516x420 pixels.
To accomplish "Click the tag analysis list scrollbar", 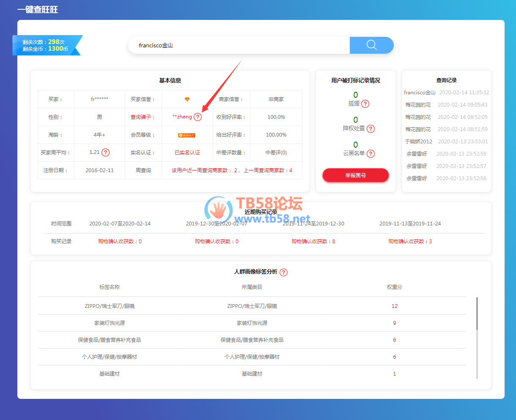I will tap(477, 313).
